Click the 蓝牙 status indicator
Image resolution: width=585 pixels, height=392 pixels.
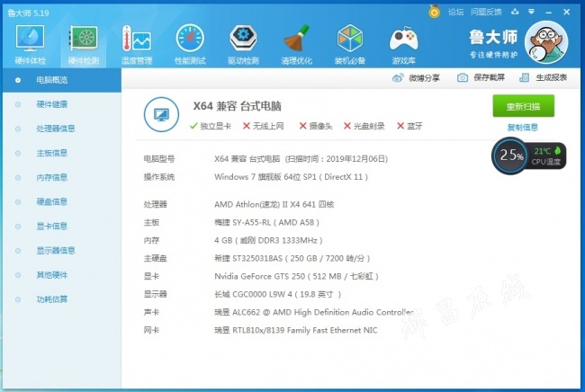(x=409, y=126)
